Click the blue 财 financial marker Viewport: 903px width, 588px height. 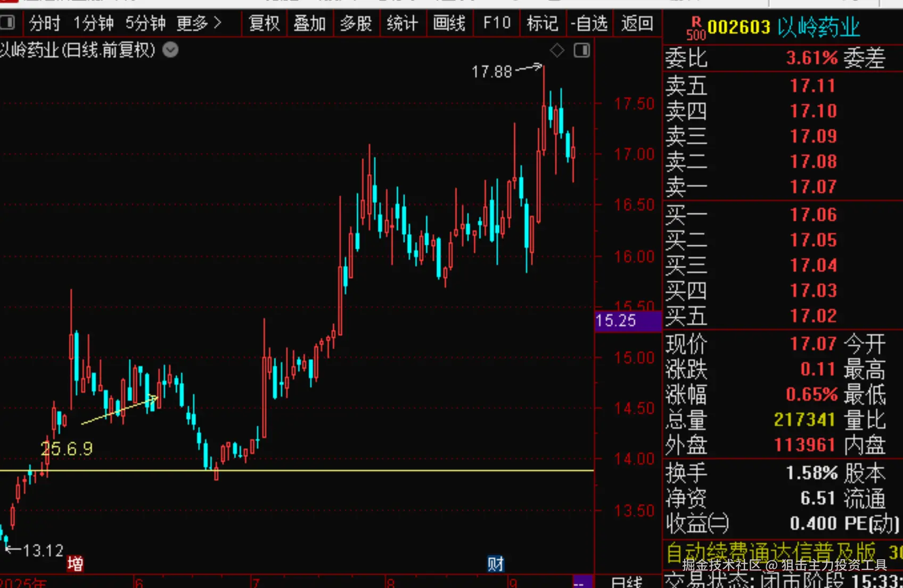click(x=495, y=564)
